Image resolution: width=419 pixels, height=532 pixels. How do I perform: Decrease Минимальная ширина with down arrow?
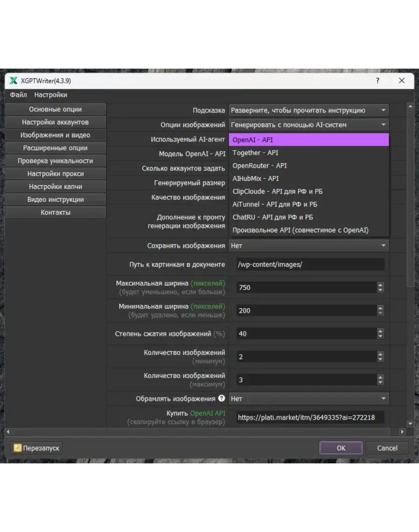pos(380,314)
